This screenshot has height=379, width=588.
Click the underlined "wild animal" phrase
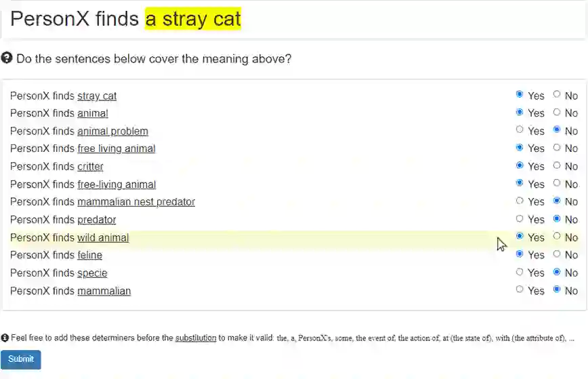[x=103, y=237]
